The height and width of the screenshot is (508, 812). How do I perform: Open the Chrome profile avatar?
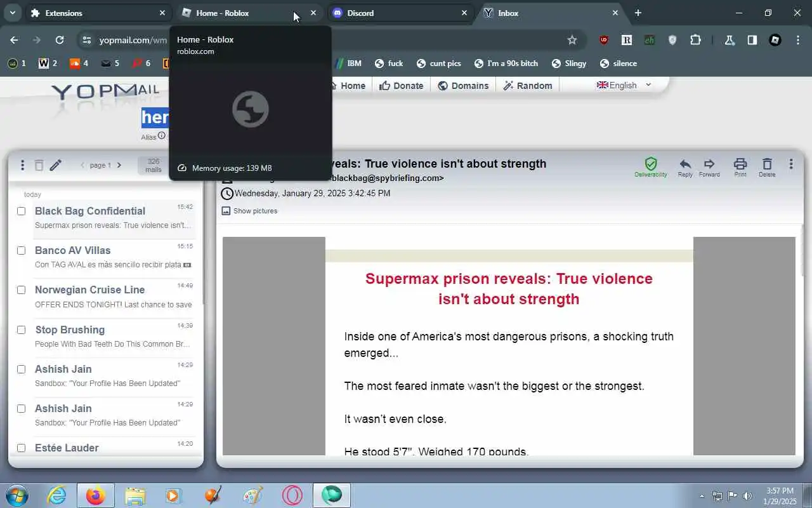775,40
